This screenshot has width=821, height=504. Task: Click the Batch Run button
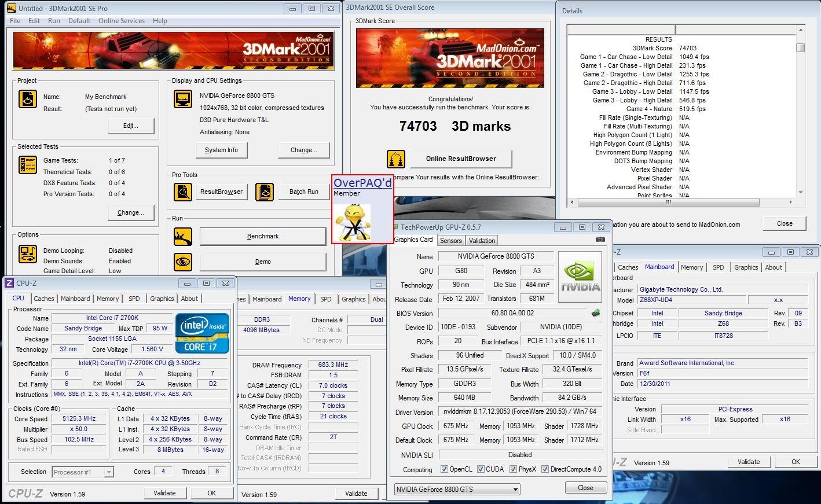[x=304, y=192]
